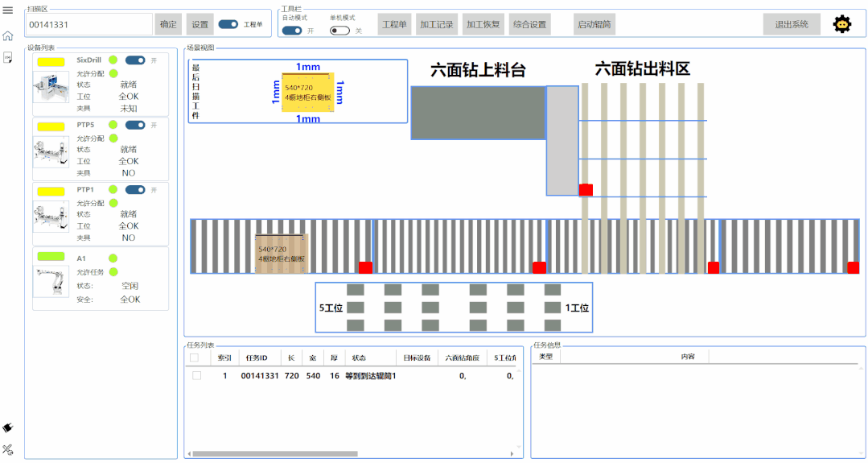Click the 目标设备 column header
The height and width of the screenshot is (463, 868).
(x=417, y=358)
